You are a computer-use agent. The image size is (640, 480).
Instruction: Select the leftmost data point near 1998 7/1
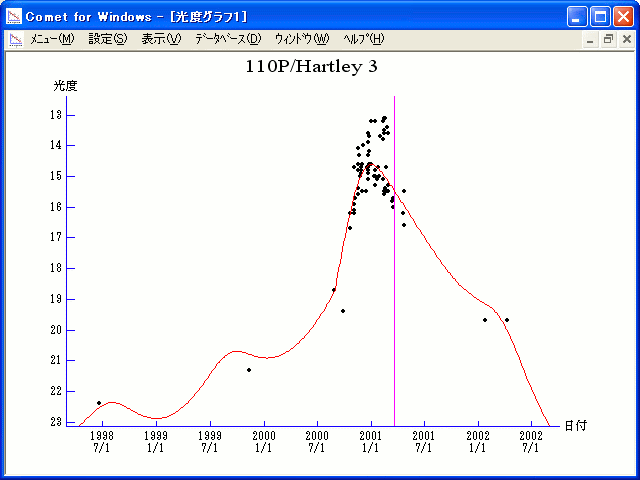pyautogui.click(x=98, y=402)
